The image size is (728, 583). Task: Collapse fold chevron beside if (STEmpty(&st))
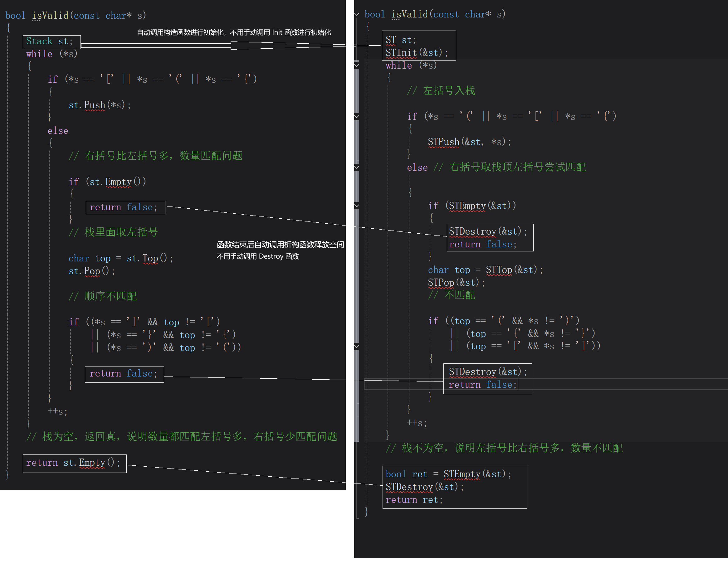[x=357, y=206]
